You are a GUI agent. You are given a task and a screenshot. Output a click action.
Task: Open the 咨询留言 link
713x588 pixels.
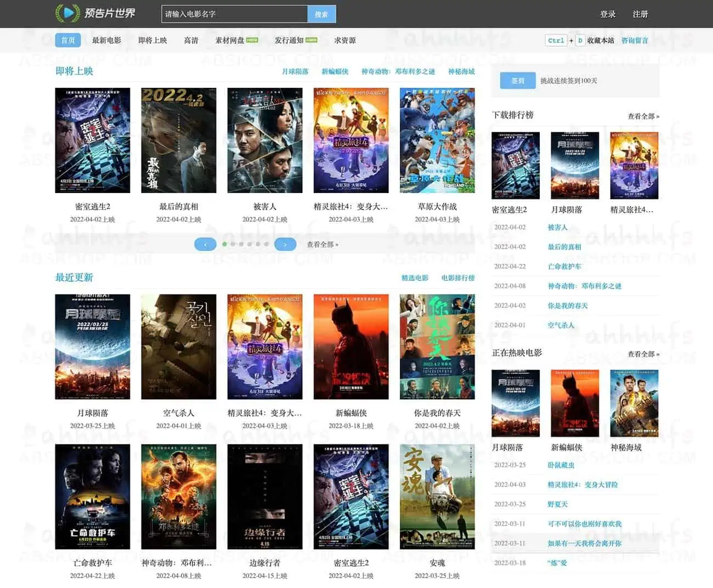[635, 41]
